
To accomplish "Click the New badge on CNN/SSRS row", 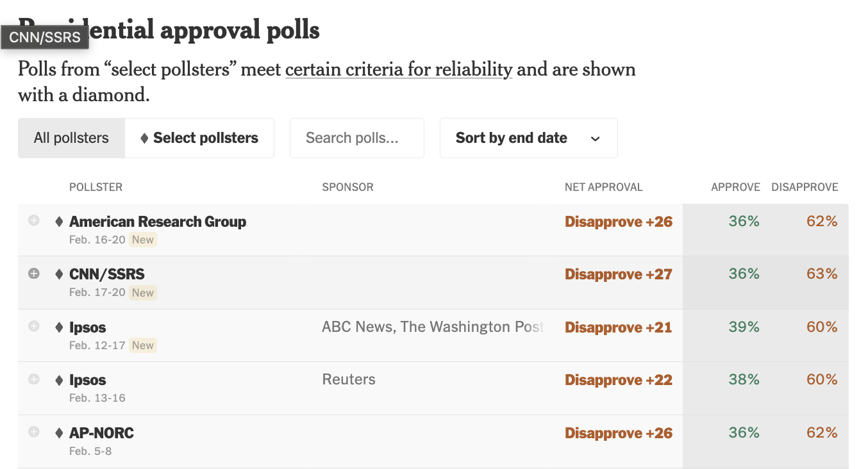I will 143,293.
